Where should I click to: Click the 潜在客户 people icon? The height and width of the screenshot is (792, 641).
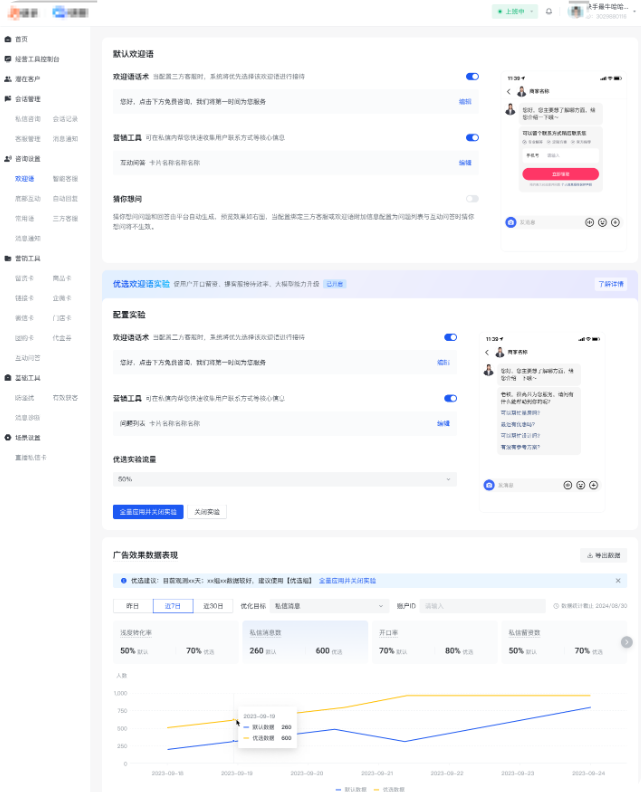click(x=8, y=79)
